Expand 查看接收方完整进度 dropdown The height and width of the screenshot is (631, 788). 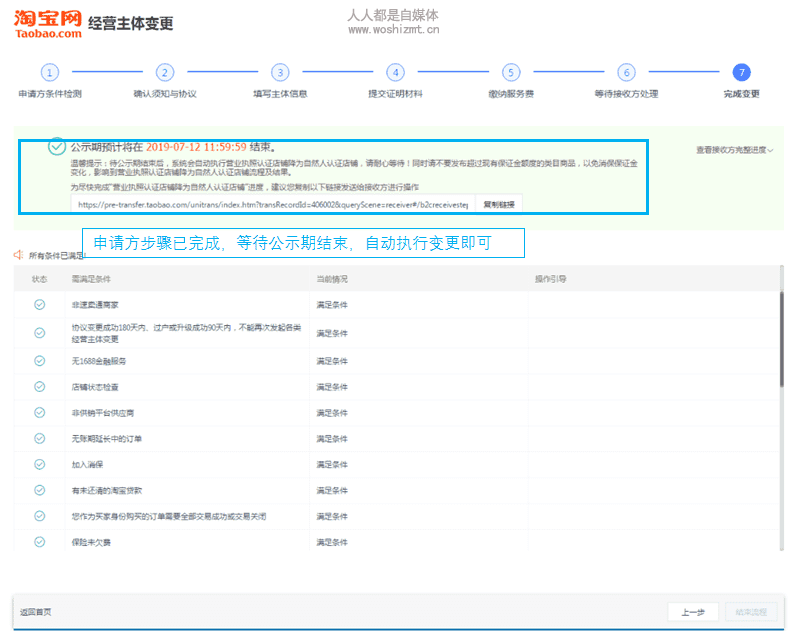pos(735,150)
